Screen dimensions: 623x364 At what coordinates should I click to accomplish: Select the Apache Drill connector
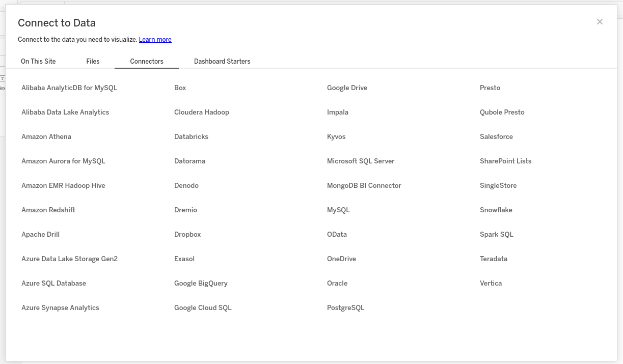pyautogui.click(x=41, y=234)
